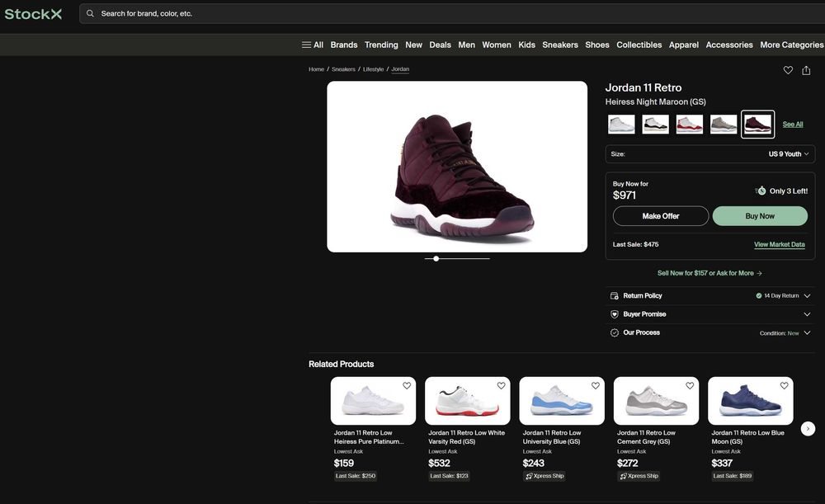Image resolution: width=825 pixels, height=504 pixels.
Task: Click the product image gallery slider dot
Action: coord(436,258)
